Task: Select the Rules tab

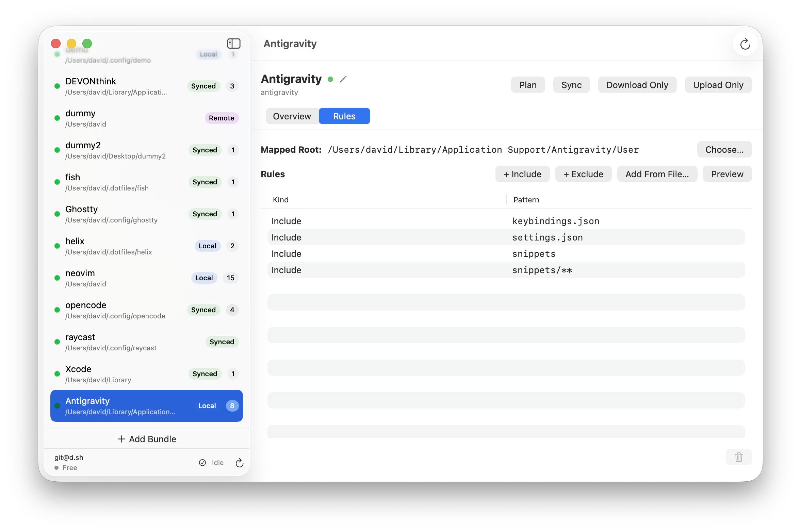Action: [344, 116]
